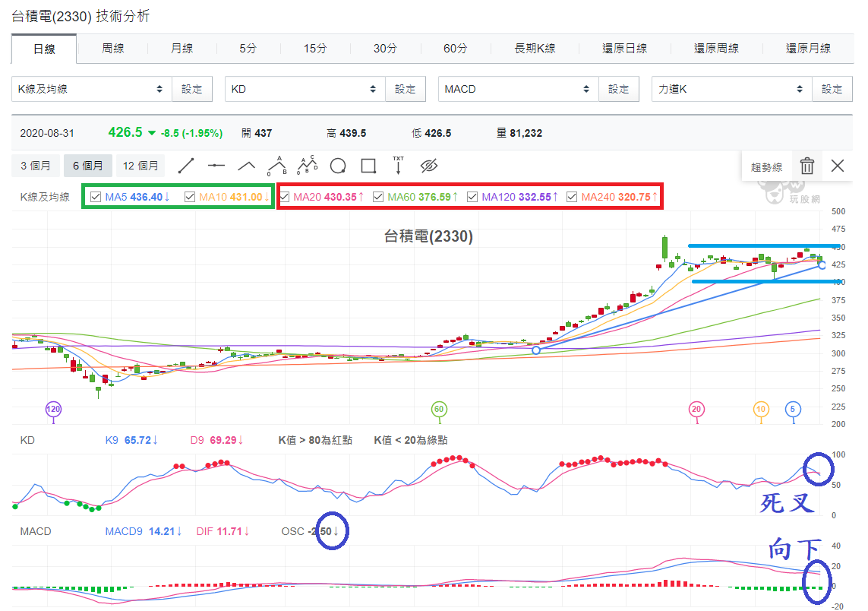Select the 3 個月 range button

(36, 166)
